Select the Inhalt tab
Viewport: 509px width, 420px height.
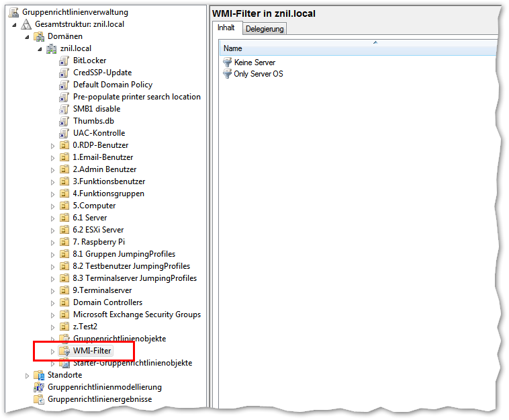(226, 28)
